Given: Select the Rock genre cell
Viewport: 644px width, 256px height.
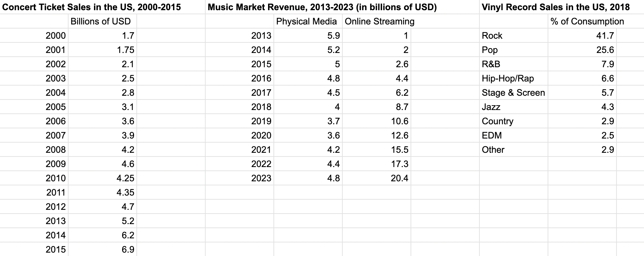Looking at the screenshot, I should (492, 36).
